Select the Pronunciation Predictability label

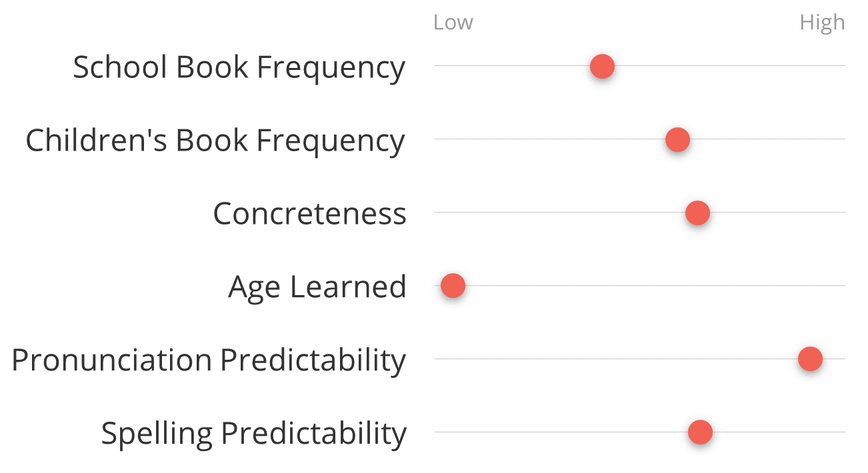pyautogui.click(x=209, y=360)
